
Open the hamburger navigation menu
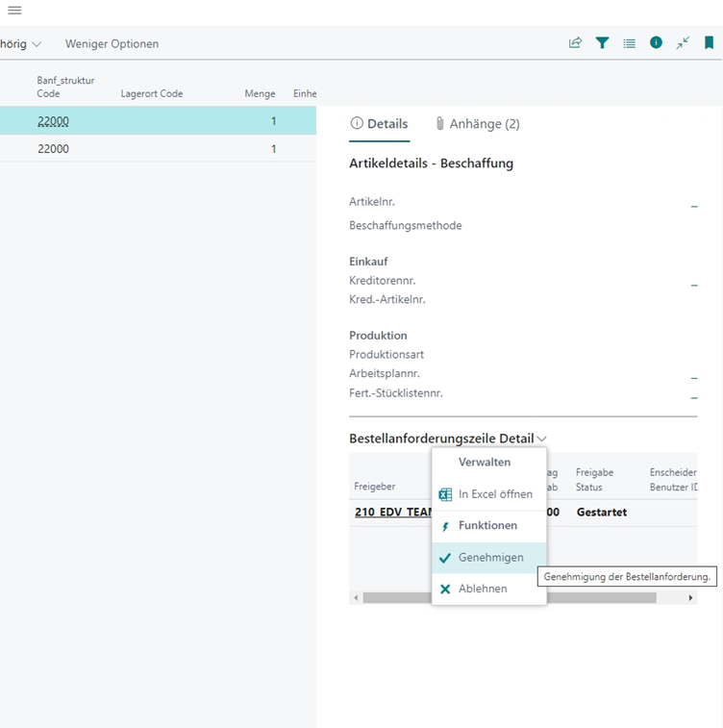pos(14,11)
